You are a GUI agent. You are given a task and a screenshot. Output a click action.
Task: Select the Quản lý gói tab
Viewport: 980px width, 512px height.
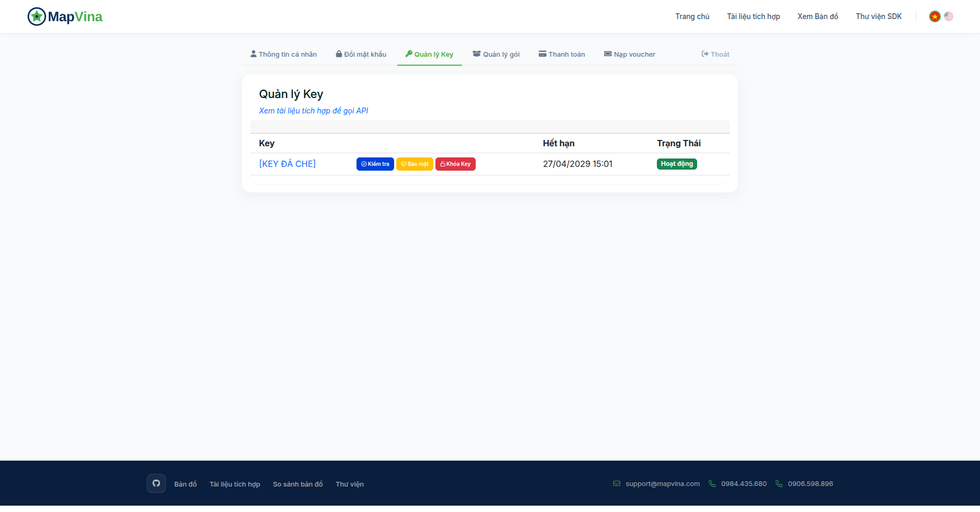tap(496, 54)
